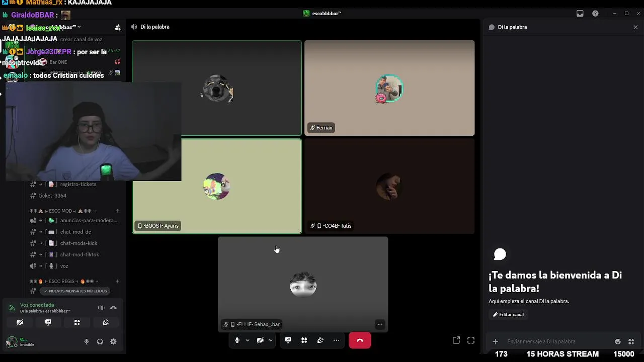Open the inbox icon in the title bar

click(580, 14)
